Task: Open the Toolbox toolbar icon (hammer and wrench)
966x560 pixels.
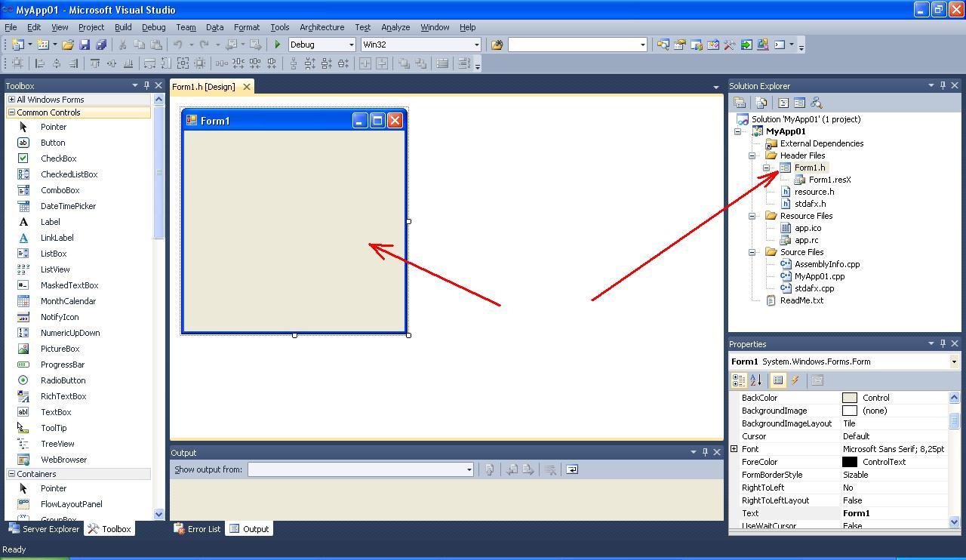Action: [x=730, y=45]
